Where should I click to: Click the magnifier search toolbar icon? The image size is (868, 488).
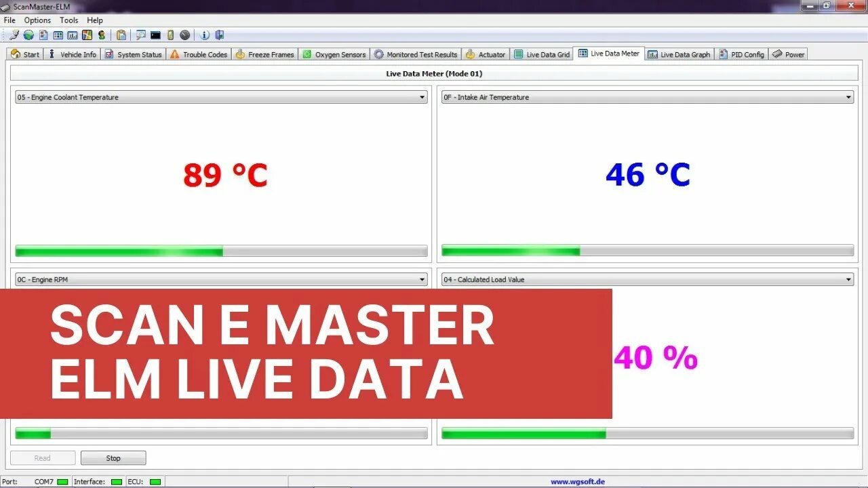click(141, 35)
